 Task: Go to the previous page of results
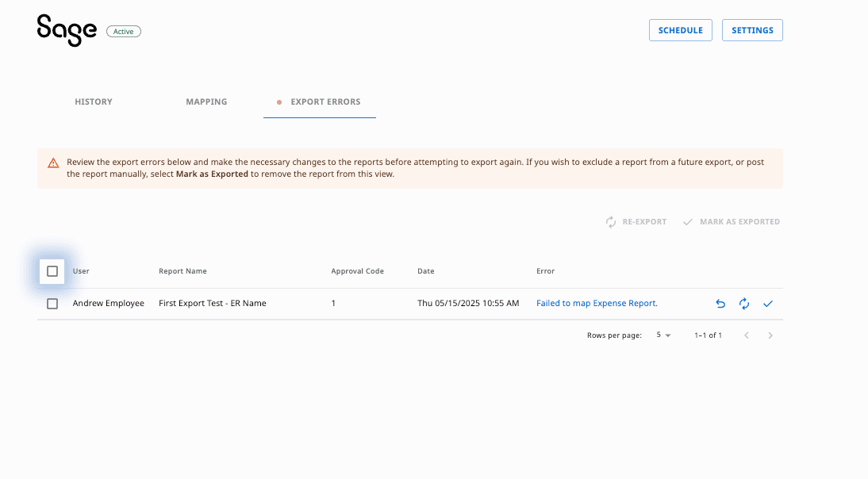point(747,335)
